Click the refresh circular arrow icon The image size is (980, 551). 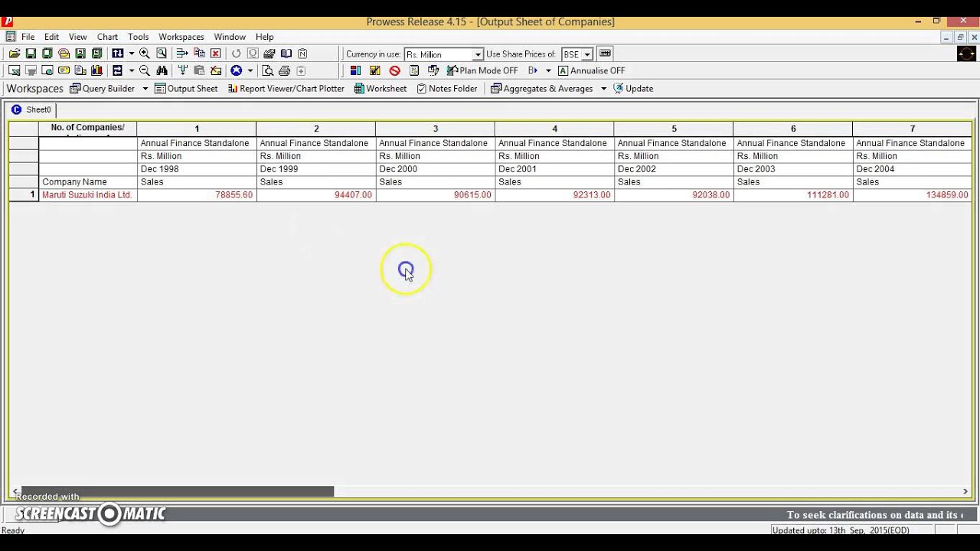tap(236, 54)
